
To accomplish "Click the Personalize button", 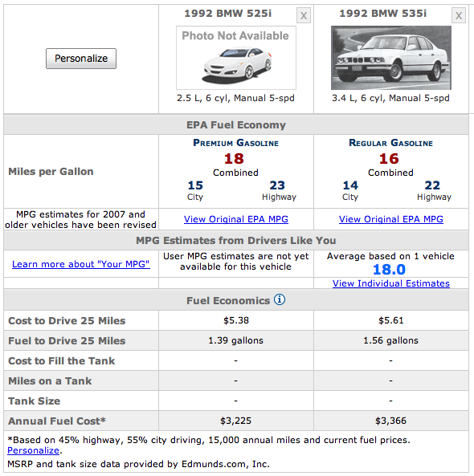I will (81, 59).
